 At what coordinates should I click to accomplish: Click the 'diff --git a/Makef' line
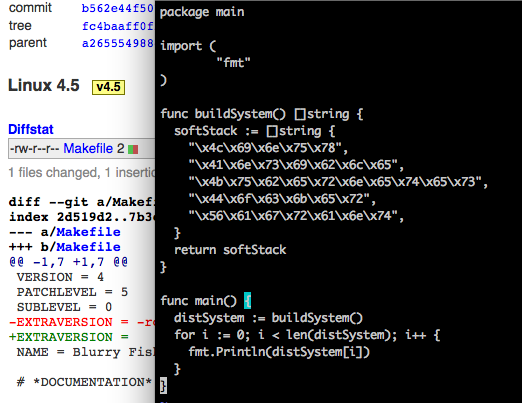82,202
